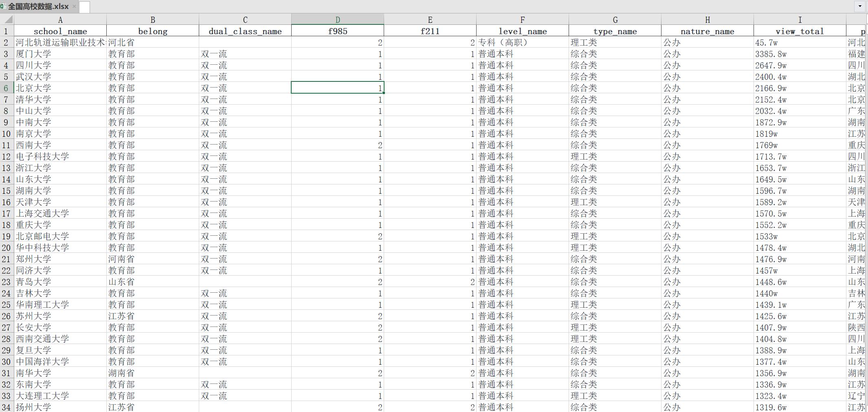
Task: Select the 北京邮电大学 cell
Action: pos(60,236)
